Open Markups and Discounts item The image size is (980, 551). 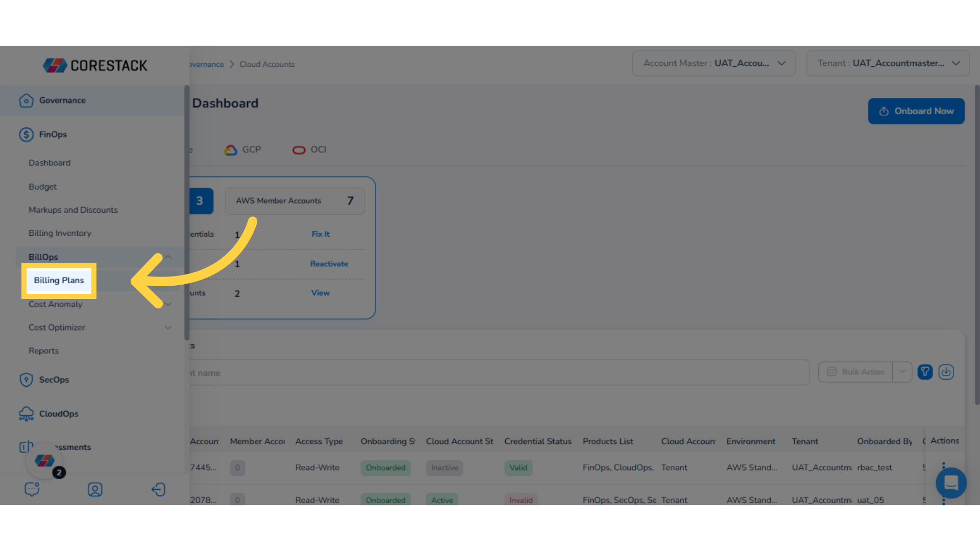[73, 210]
